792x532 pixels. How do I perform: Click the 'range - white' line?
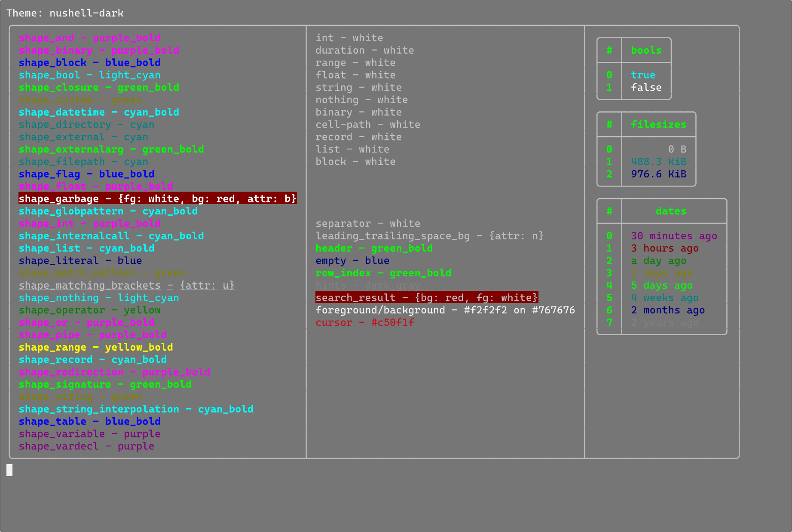[x=355, y=63]
